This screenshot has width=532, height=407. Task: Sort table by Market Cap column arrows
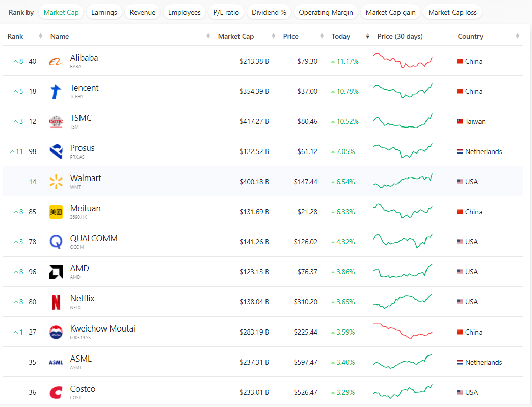point(274,36)
